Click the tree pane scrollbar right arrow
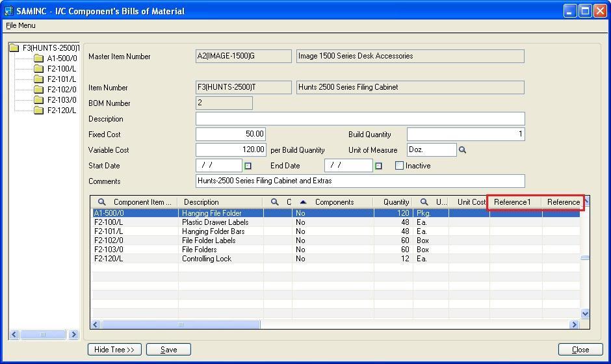 point(73,334)
